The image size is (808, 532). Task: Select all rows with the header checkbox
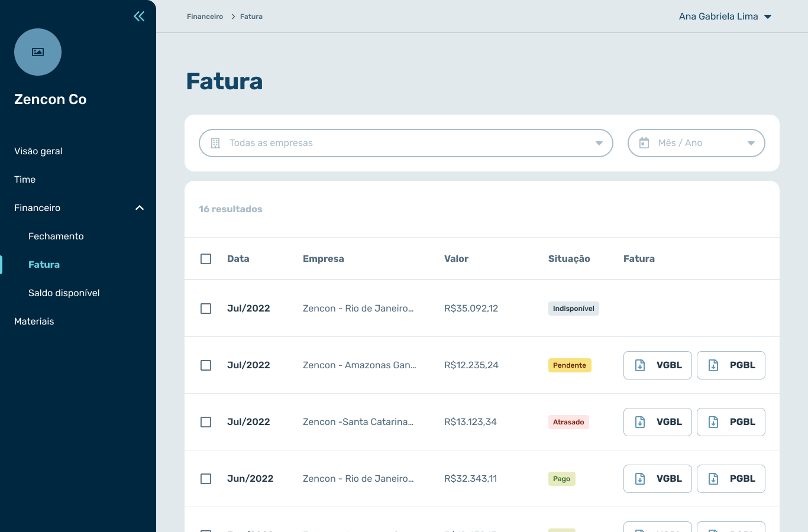206,258
